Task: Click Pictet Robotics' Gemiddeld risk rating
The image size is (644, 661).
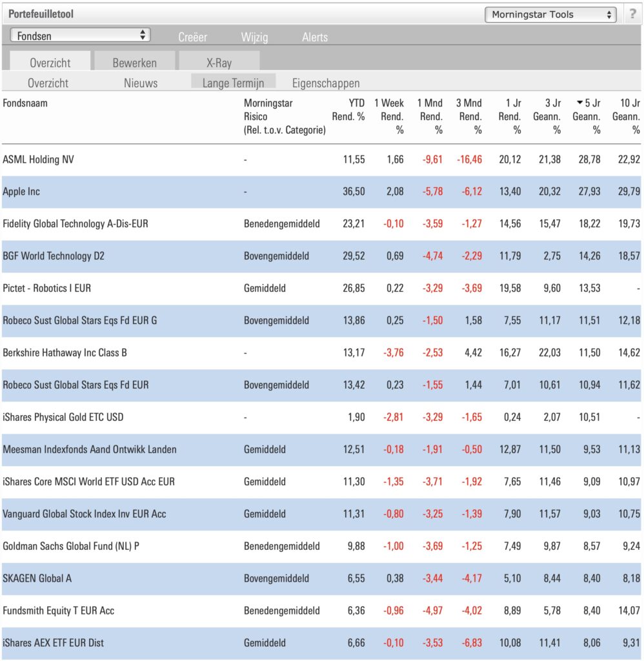Action: [265, 288]
